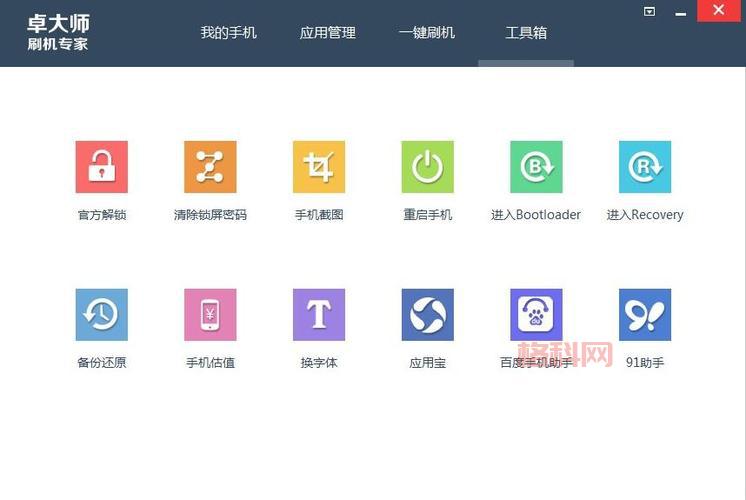
Task: Click the 清除锁屏密码 label
Action: pos(210,215)
